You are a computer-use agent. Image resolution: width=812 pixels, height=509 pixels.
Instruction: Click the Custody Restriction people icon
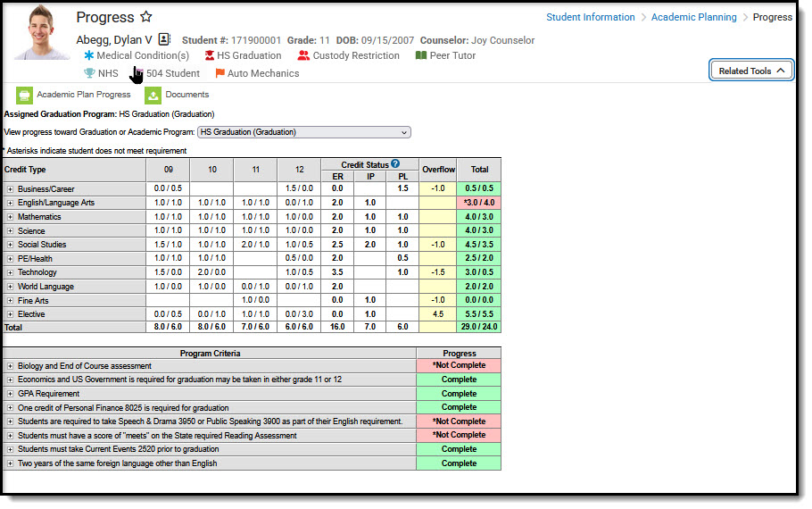coord(303,55)
